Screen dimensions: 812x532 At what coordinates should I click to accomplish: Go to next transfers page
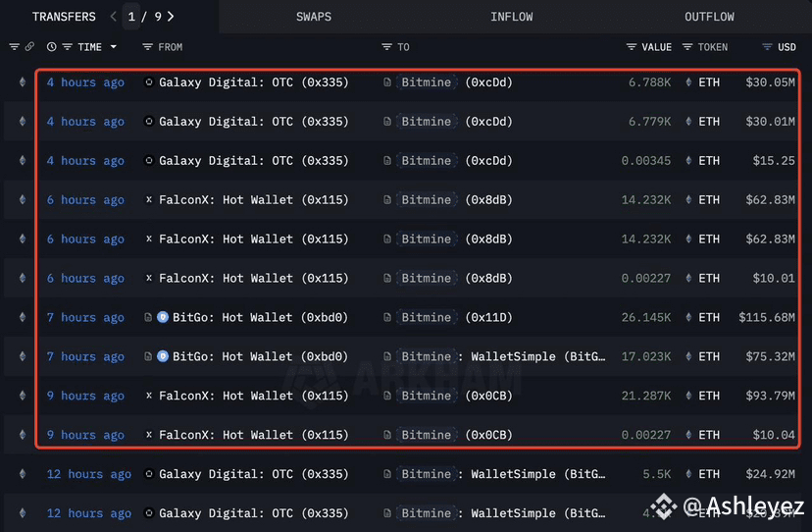click(x=171, y=17)
